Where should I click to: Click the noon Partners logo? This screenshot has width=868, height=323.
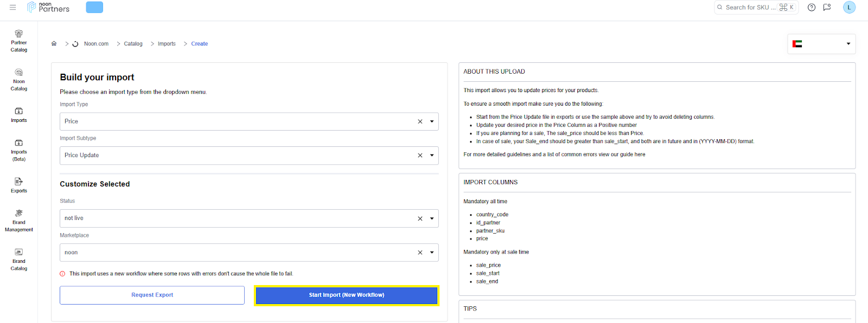[x=48, y=7]
